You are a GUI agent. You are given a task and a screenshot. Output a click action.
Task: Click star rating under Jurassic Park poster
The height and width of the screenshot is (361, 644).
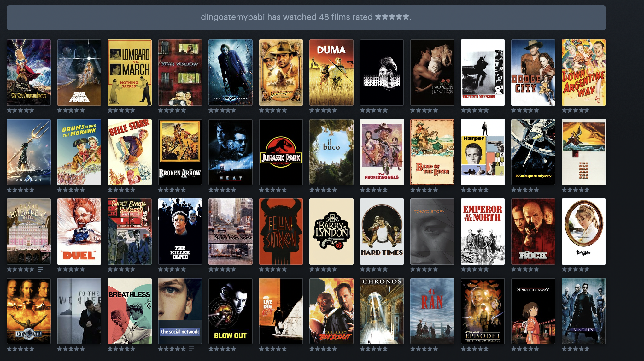(273, 190)
